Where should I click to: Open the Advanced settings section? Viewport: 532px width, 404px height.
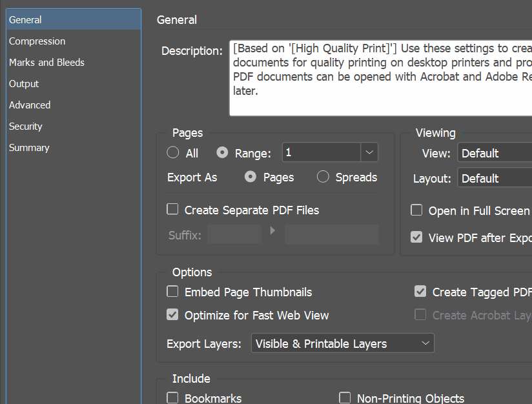click(30, 105)
